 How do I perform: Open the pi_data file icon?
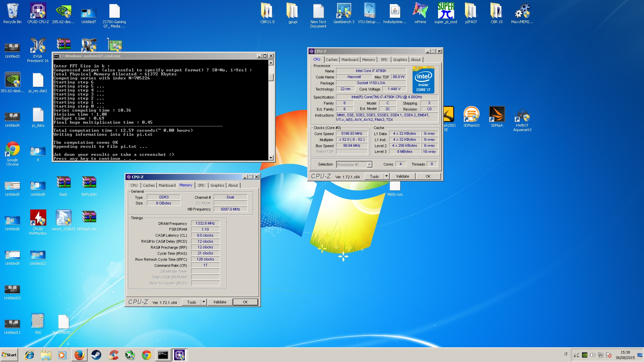(x=38, y=117)
